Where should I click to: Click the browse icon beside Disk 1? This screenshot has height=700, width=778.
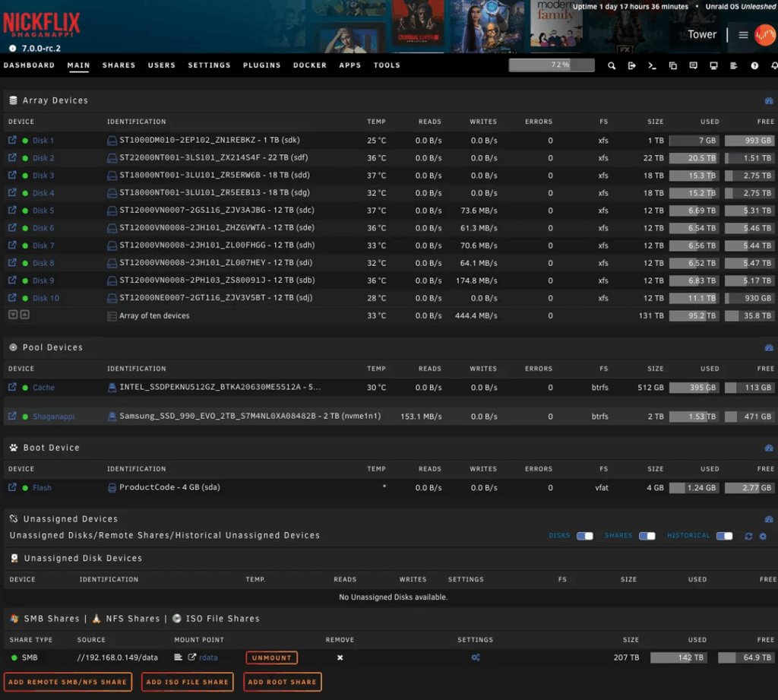pos(12,140)
